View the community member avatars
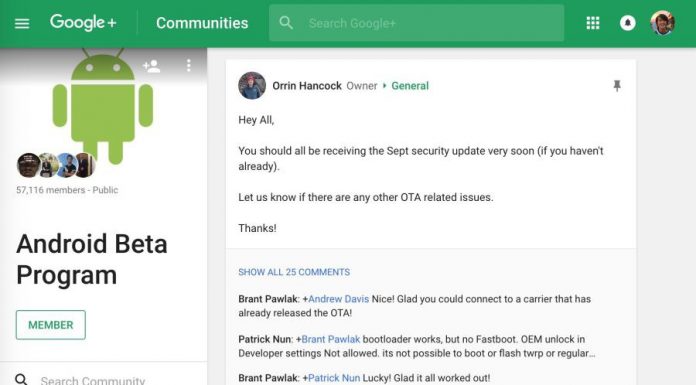 point(56,165)
